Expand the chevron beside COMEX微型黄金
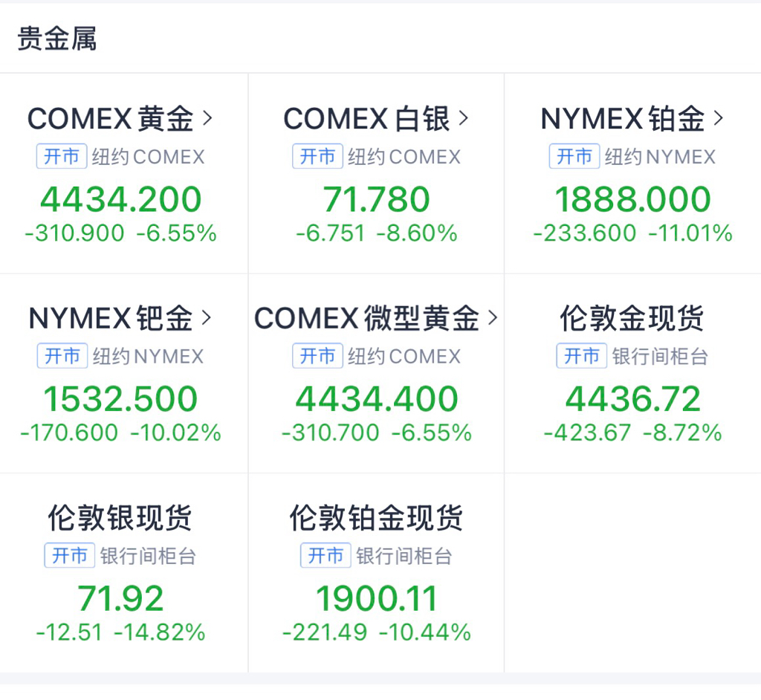 click(493, 317)
